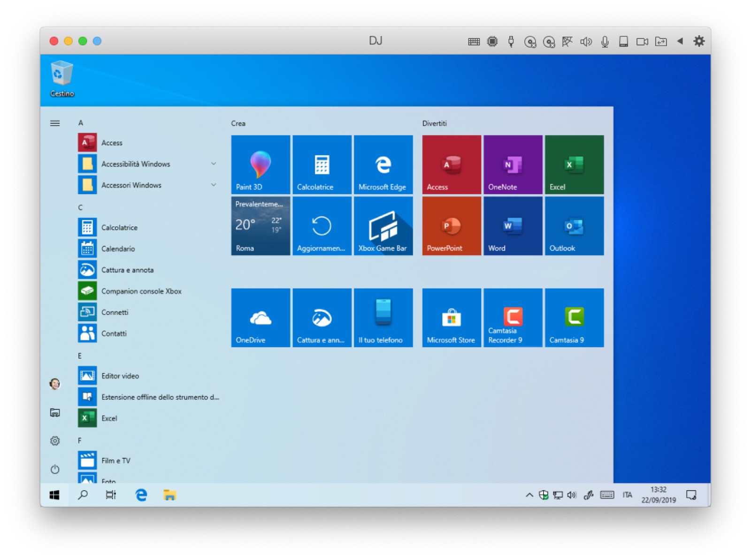This screenshot has height=560, width=751.
Task: Open the green Excel tile
Action: tap(575, 165)
